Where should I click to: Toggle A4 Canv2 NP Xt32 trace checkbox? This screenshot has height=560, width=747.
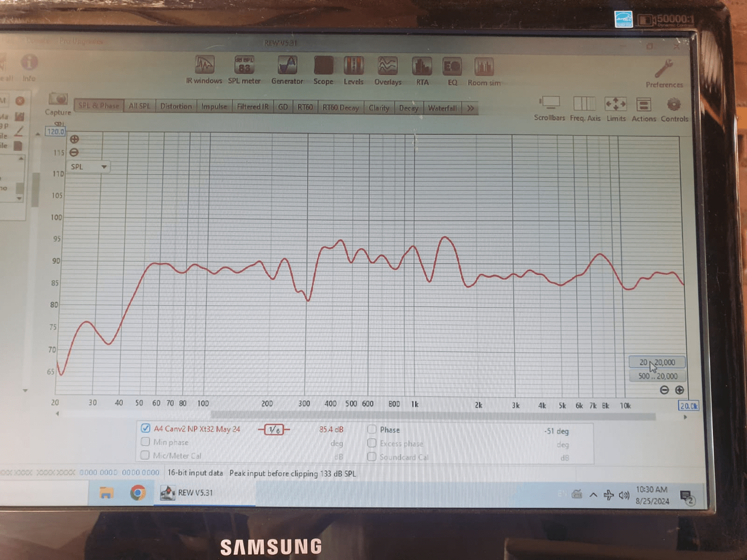click(145, 428)
